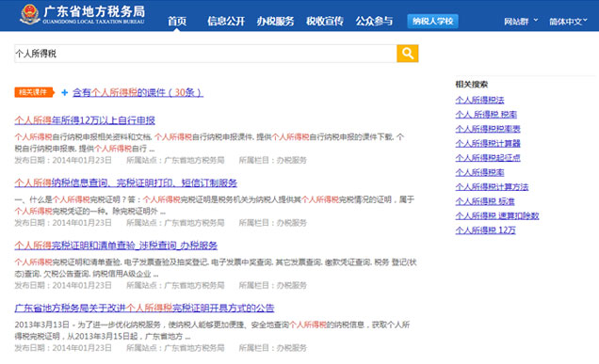This screenshot has width=599, height=364.
Task: Click the 广东省地方税务局 site title text
Action: (94, 11)
